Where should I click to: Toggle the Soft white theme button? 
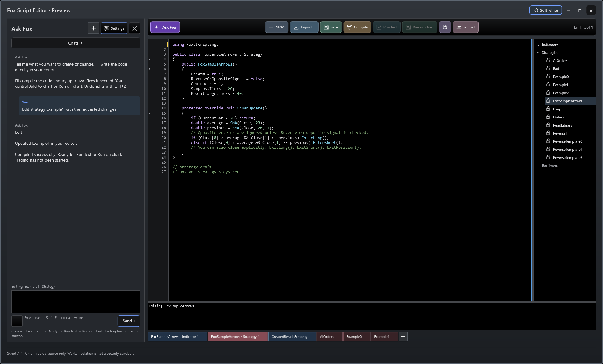[x=546, y=10]
